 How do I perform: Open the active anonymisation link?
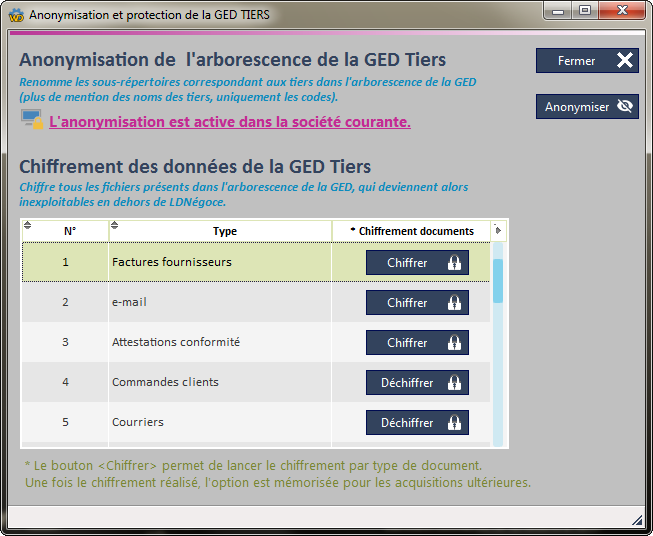point(229,122)
